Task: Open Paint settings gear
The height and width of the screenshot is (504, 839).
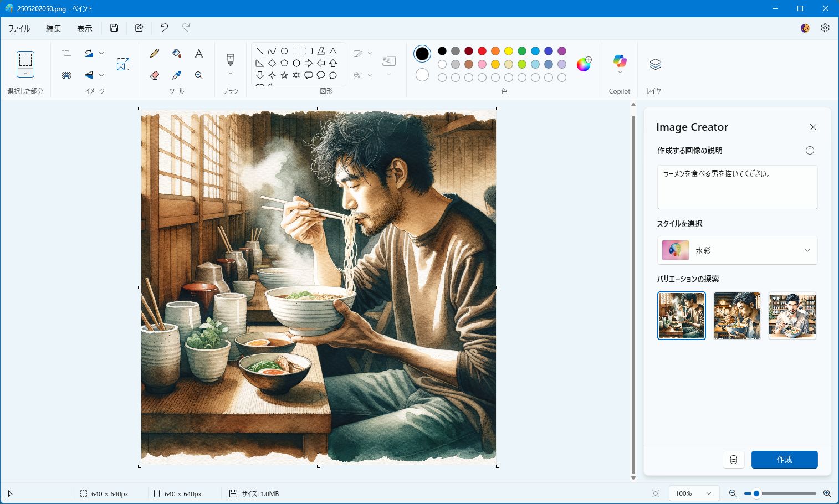Action: pos(825,28)
